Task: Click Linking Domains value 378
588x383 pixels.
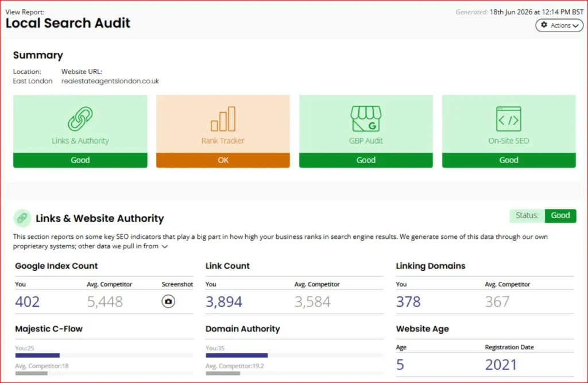Action: pyautogui.click(x=408, y=301)
